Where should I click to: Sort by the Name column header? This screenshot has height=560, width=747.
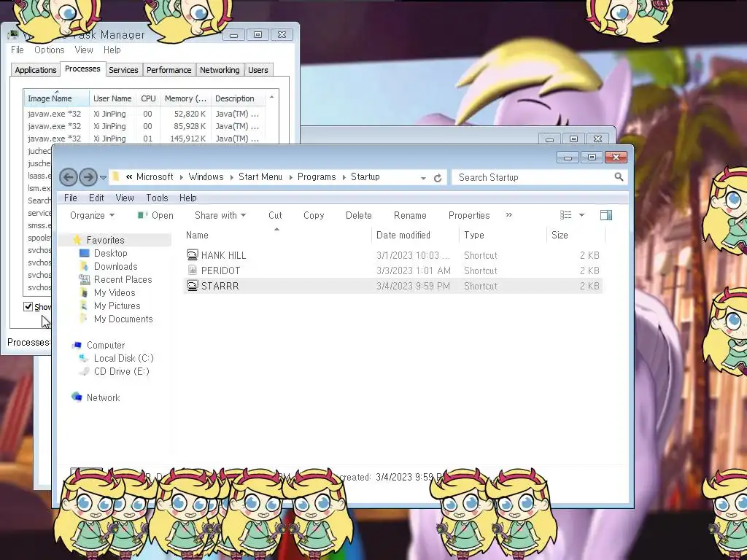click(x=277, y=236)
